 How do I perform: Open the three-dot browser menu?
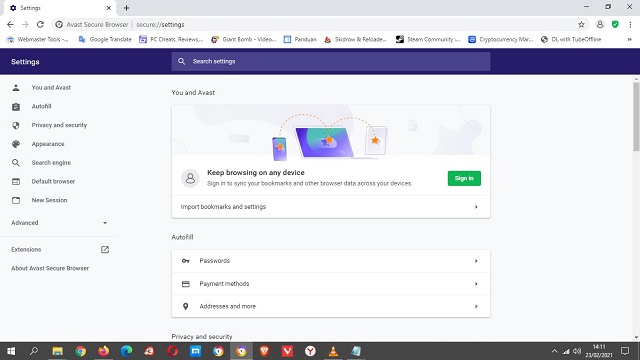630,24
